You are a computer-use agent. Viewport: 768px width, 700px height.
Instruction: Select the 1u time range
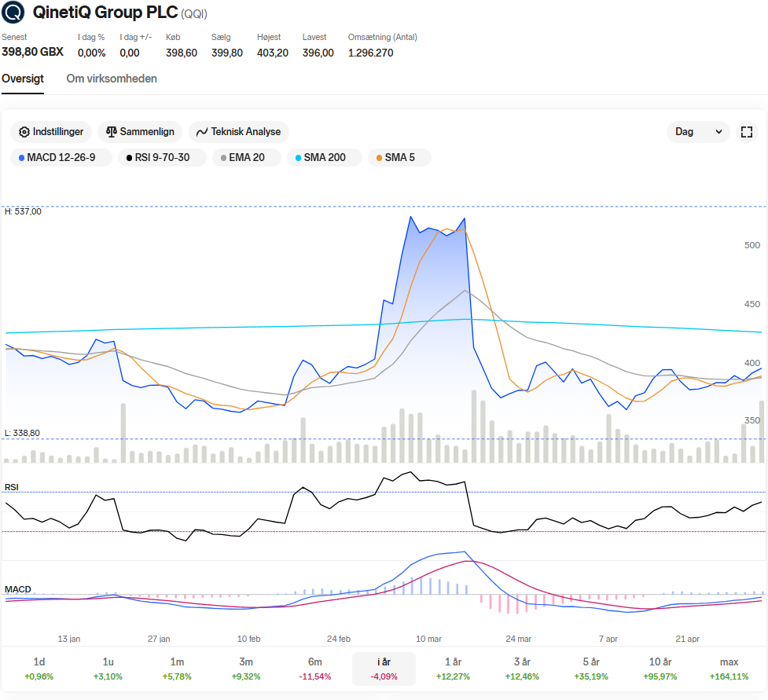tap(108, 669)
